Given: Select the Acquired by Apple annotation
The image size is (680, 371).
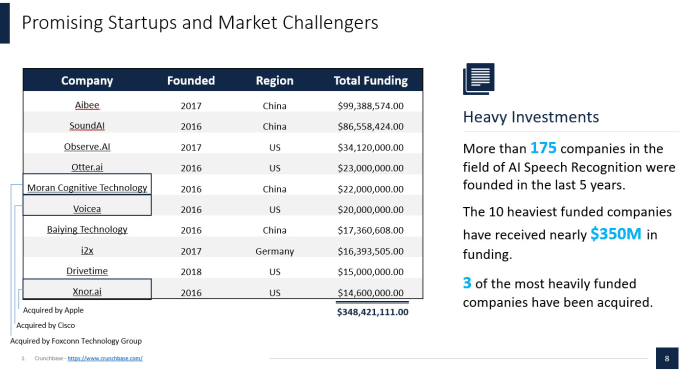Looking at the screenshot, I should (53, 310).
